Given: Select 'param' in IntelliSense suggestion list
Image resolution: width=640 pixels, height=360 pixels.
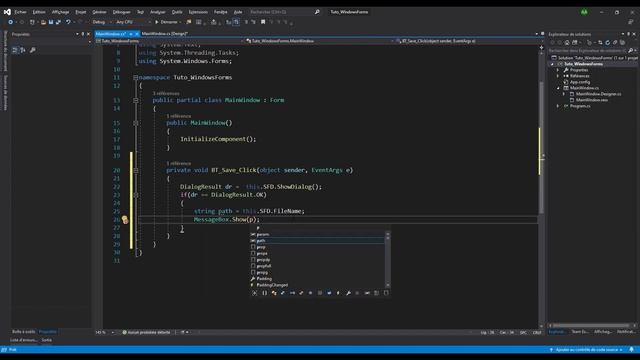Looking at the screenshot, I should tap(318, 235).
